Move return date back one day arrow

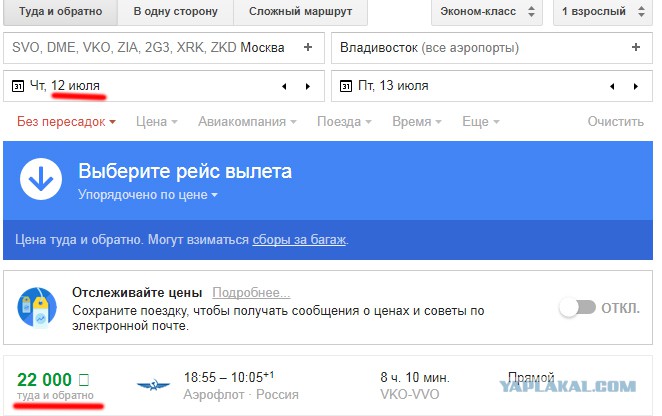point(612,87)
